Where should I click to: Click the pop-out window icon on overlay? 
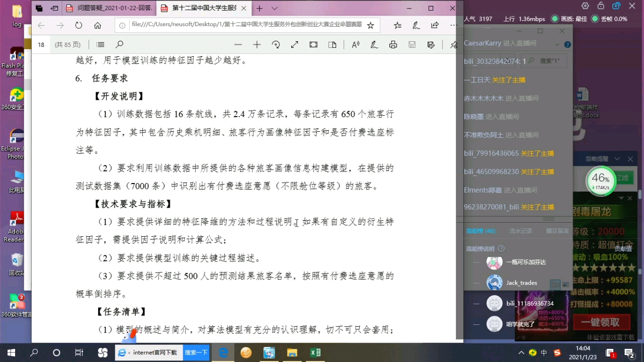click(x=616, y=6)
